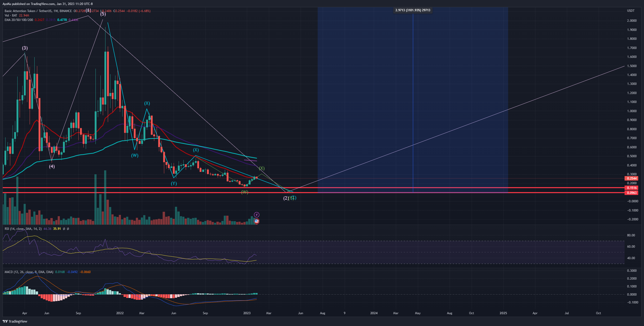Click the C0.2544 close value in header
The height and width of the screenshot is (326, 644).
click(x=119, y=11)
